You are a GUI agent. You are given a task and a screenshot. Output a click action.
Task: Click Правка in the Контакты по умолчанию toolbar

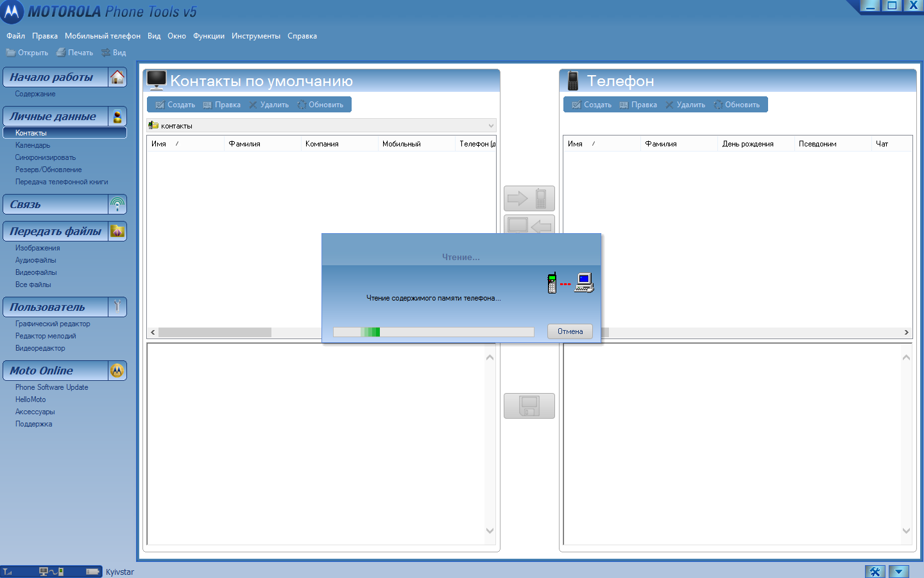[222, 105]
